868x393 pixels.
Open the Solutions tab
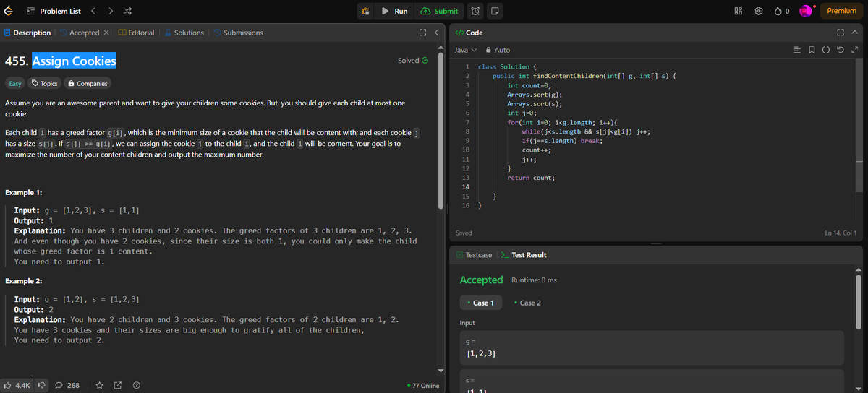184,33
